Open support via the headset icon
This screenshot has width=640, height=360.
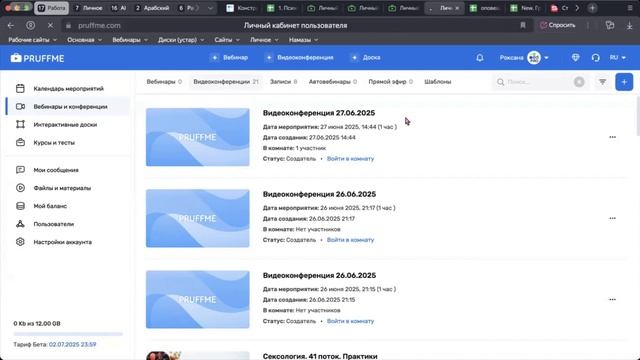596,58
